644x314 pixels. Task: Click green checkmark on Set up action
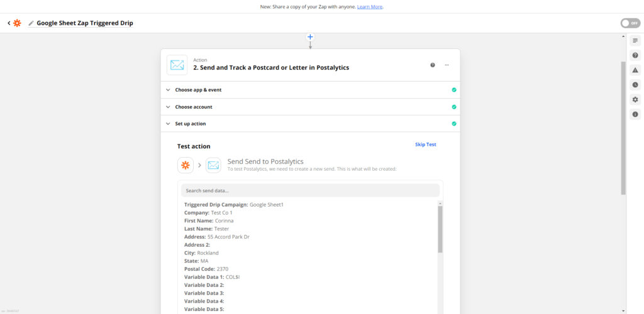454,123
